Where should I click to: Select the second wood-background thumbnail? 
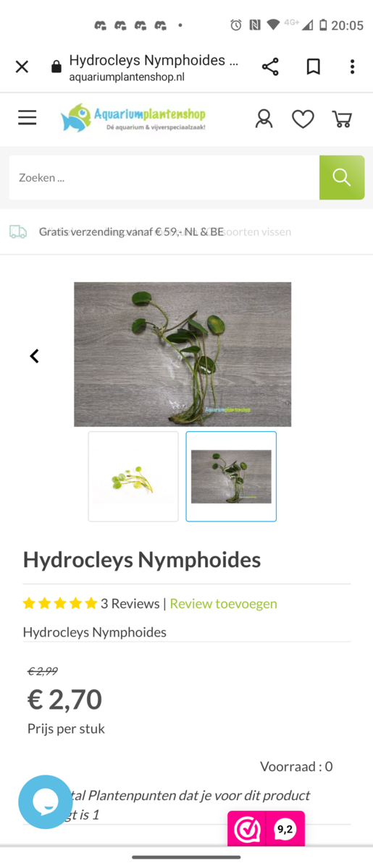click(231, 477)
